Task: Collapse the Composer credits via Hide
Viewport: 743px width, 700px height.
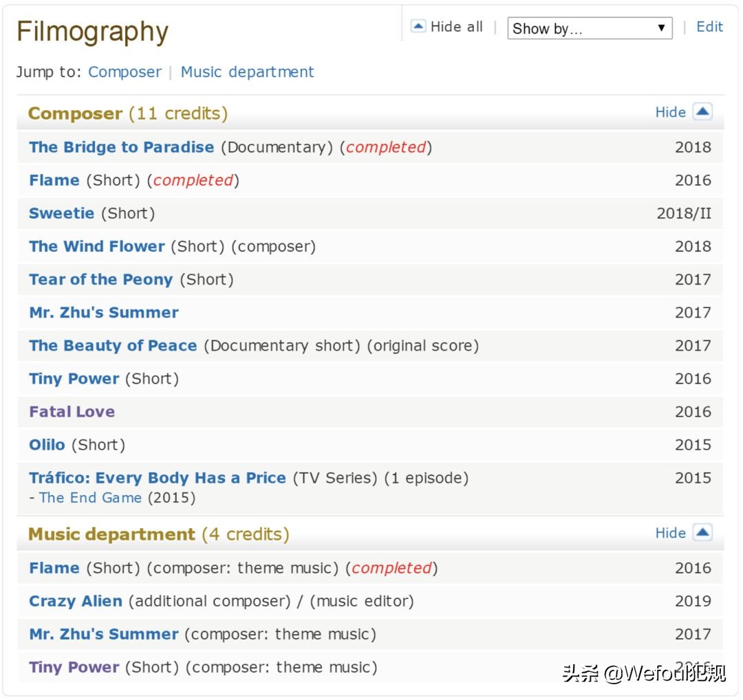Action: [x=670, y=112]
